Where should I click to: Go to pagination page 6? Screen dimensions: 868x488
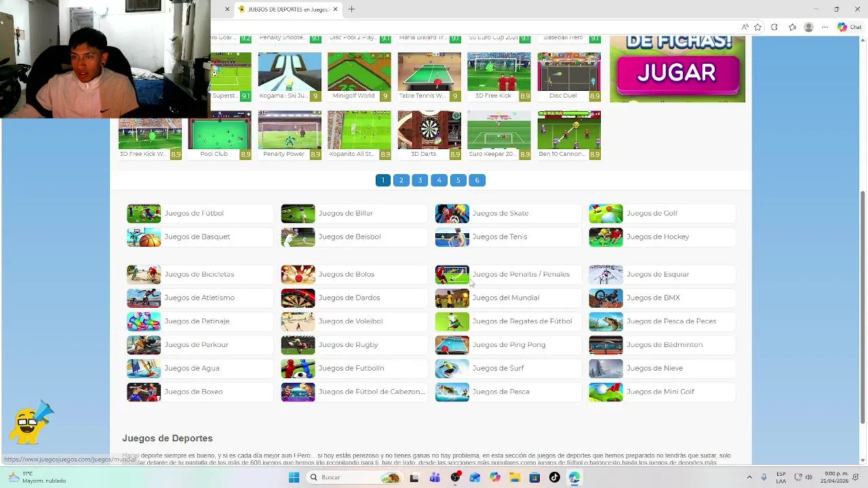477,180
